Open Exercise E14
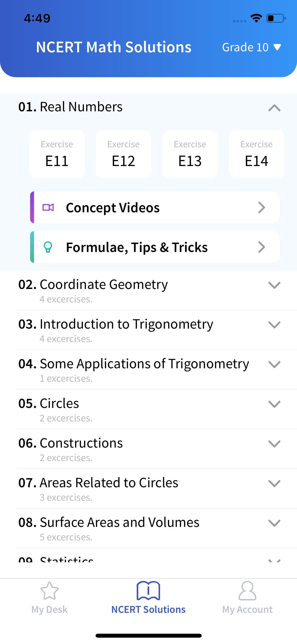Viewport: 297px width, 644px height. pos(257,154)
